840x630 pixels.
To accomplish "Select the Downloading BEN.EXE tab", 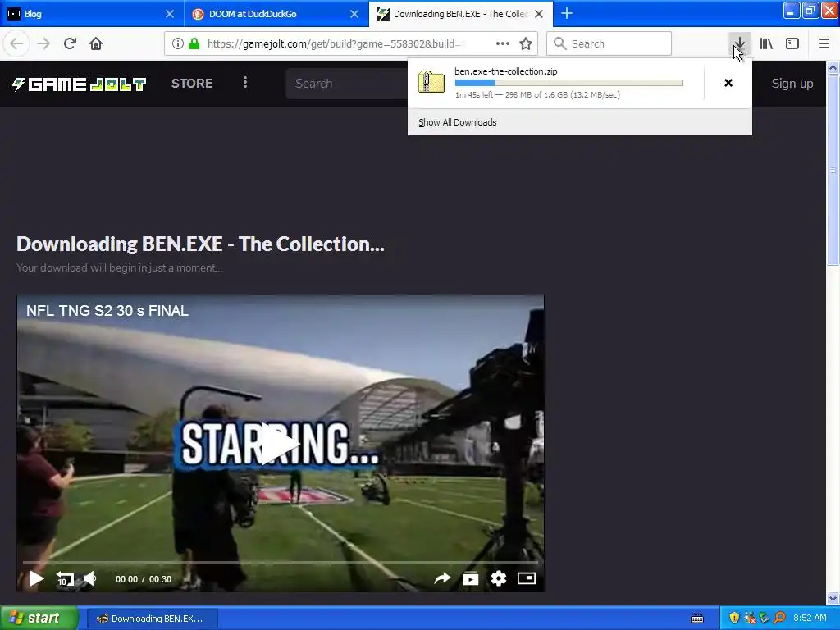I will coord(461,13).
